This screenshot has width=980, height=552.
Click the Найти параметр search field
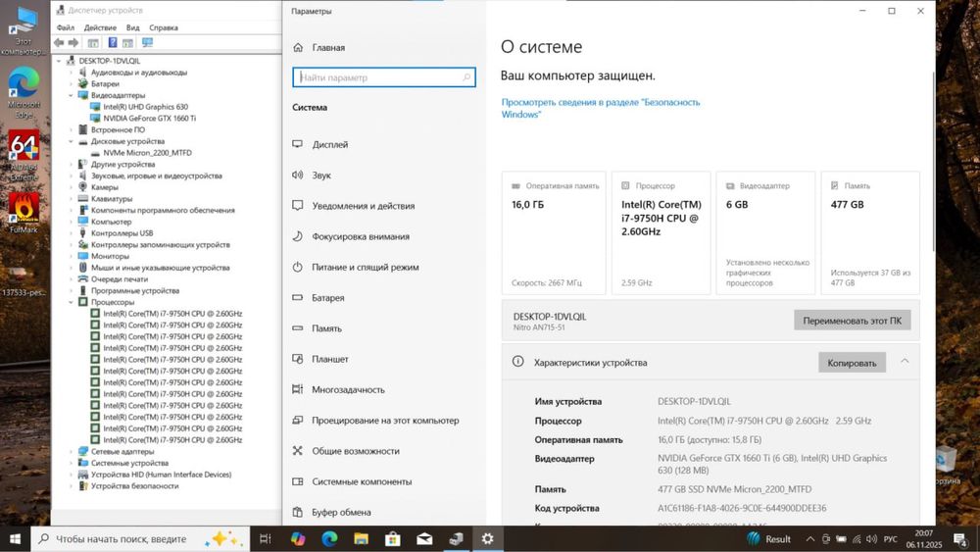[x=384, y=77]
